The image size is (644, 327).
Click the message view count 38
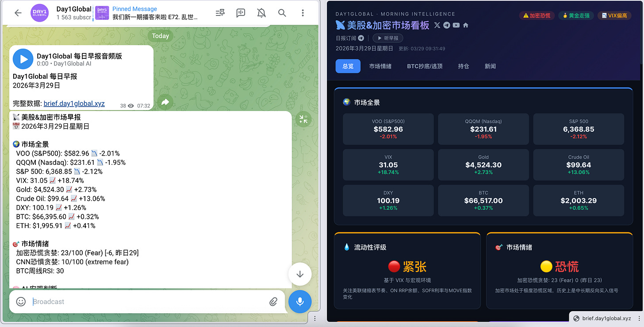(123, 106)
